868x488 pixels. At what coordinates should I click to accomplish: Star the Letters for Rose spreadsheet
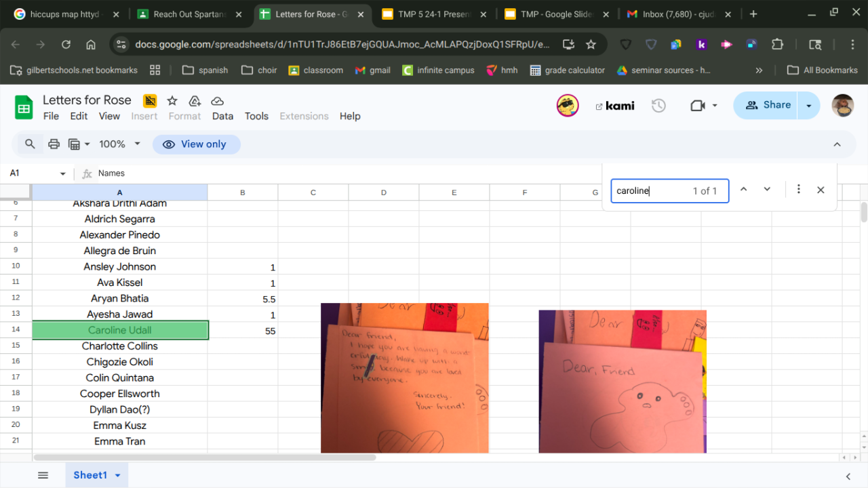point(172,101)
